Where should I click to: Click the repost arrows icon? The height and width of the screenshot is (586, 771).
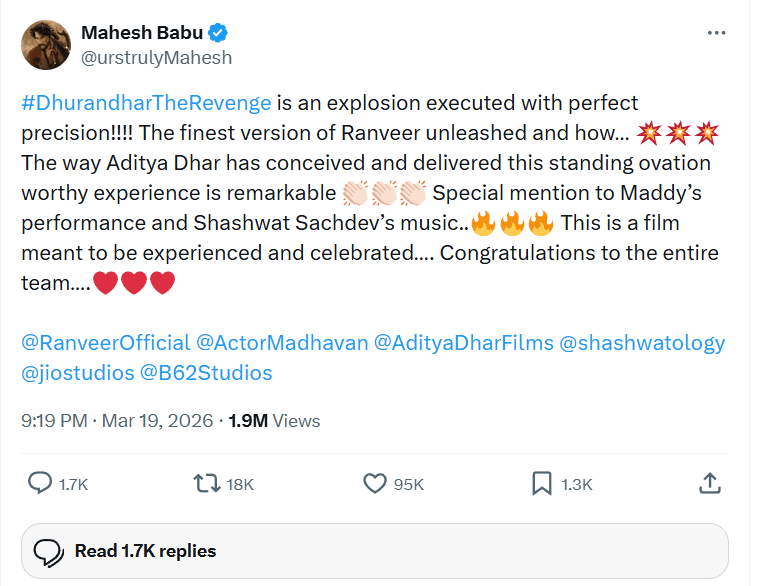coord(207,484)
